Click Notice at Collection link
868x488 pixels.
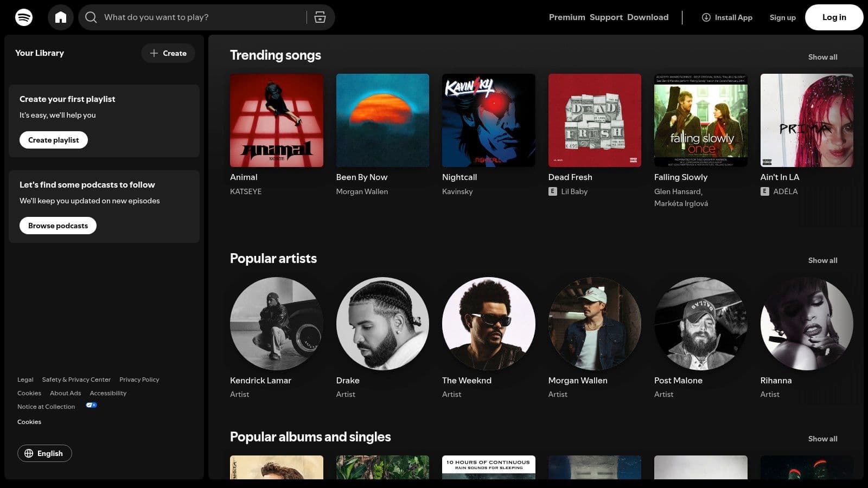coord(46,407)
